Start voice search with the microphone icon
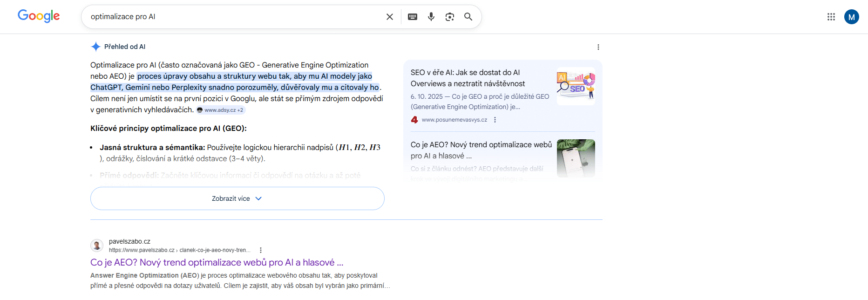The image size is (868, 300). 431,17
